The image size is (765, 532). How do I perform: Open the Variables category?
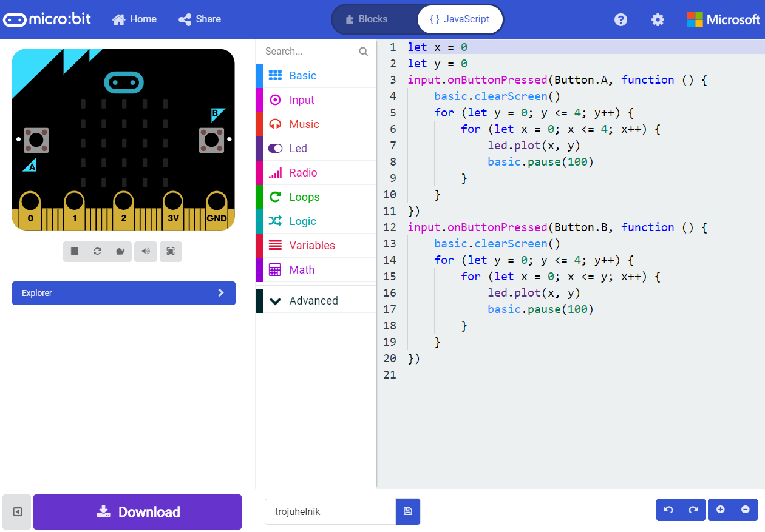point(311,245)
